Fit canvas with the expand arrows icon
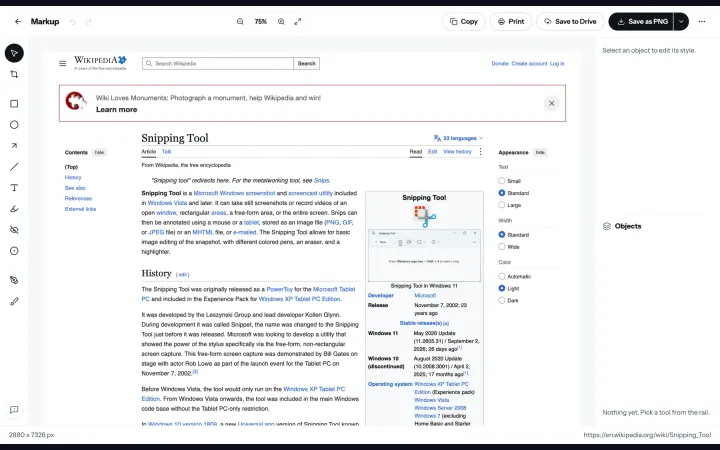Screen dimensions: 720x450 298,22
